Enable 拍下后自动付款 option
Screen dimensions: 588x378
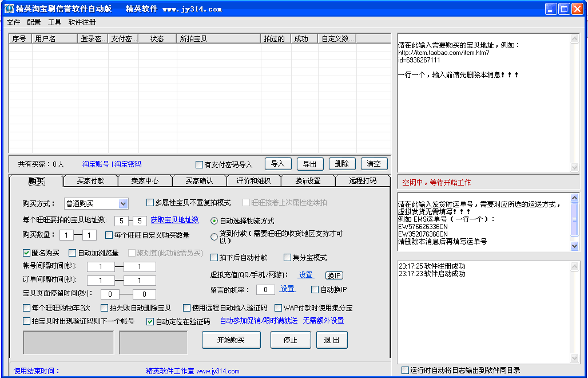tap(214, 258)
